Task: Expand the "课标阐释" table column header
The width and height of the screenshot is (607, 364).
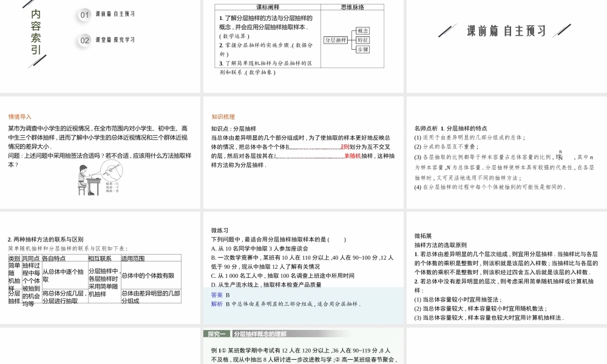Action: [266, 7]
